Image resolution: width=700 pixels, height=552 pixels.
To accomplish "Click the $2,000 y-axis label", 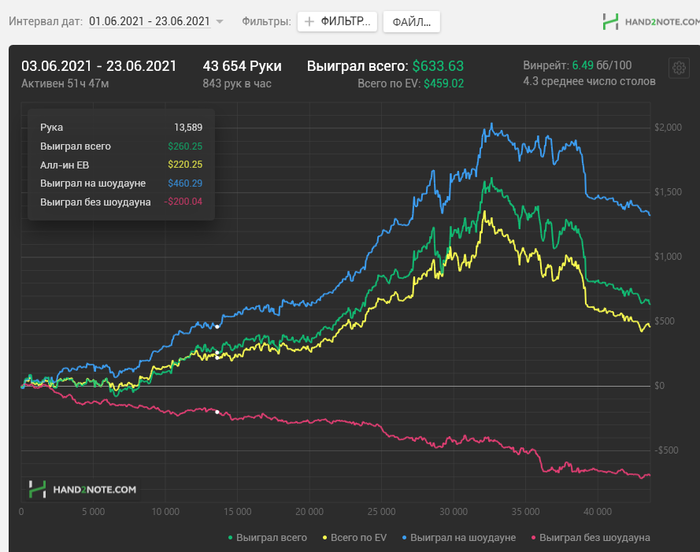I will (x=668, y=127).
